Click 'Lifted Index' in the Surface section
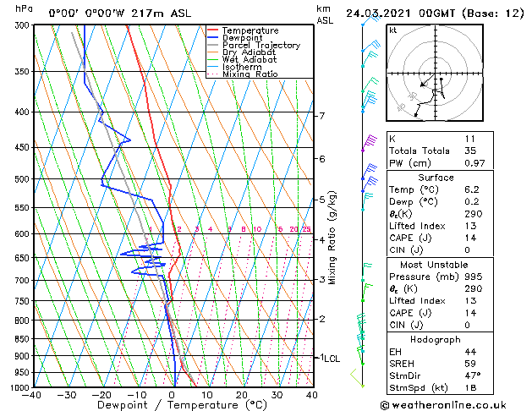 (x=417, y=226)
